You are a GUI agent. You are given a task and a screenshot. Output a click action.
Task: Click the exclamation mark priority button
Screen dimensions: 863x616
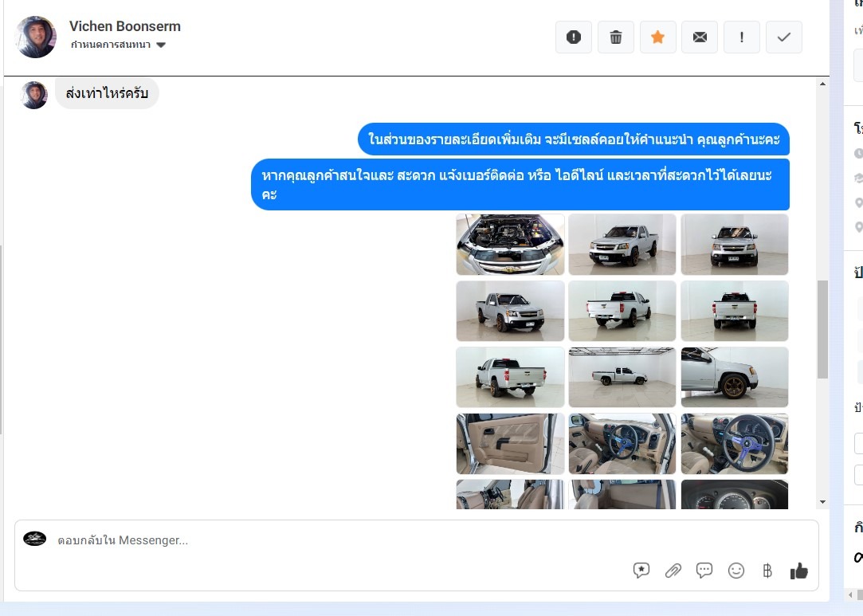(742, 37)
